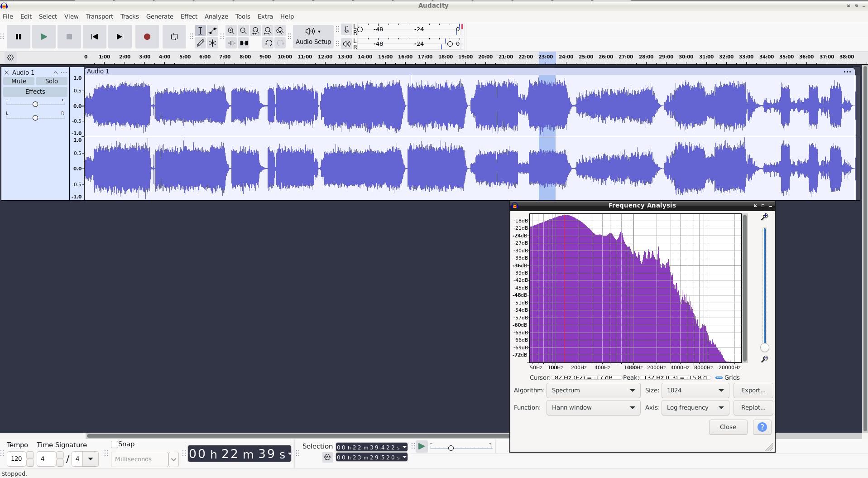Close Audio 1 track with X icon
The image size is (868, 478).
[7, 72]
